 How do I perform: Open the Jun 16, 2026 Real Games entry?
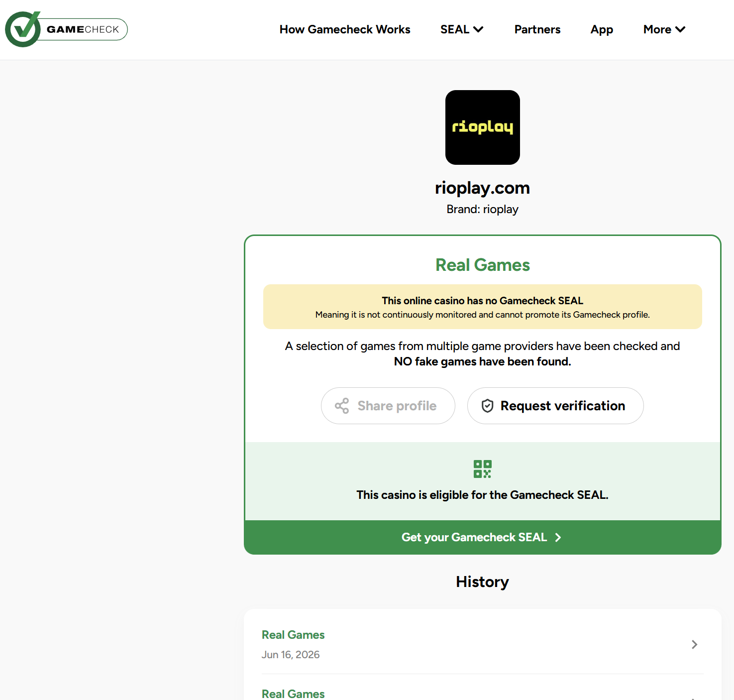(483, 644)
